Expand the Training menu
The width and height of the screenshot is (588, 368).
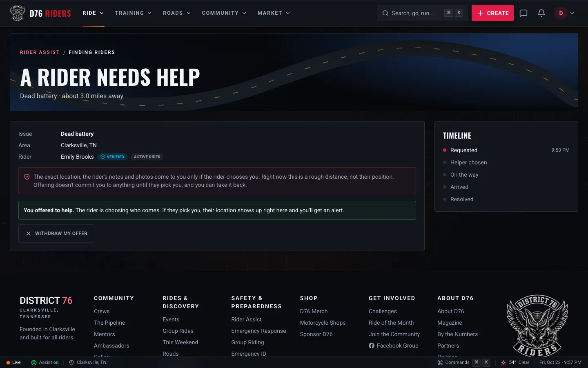click(133, 13)
